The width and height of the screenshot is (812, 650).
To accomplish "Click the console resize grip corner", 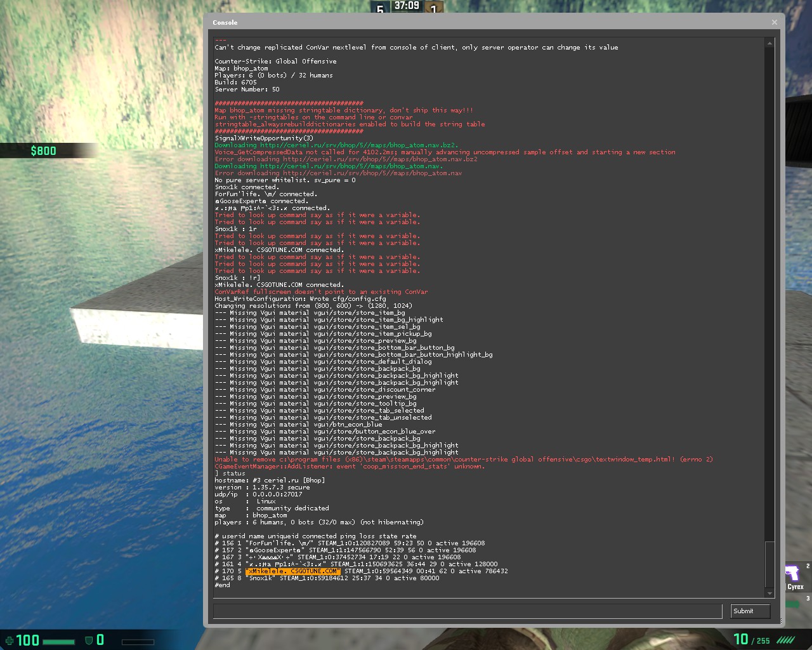I will click(780, 622).
